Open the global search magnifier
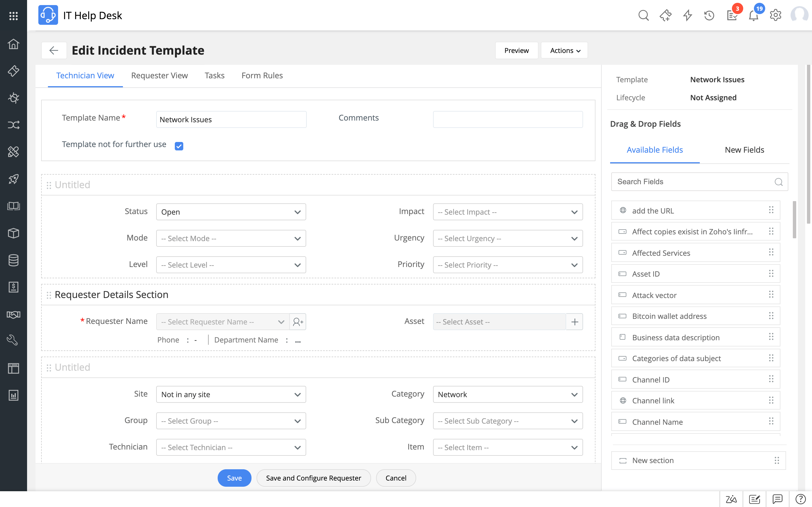 (644, 15)
